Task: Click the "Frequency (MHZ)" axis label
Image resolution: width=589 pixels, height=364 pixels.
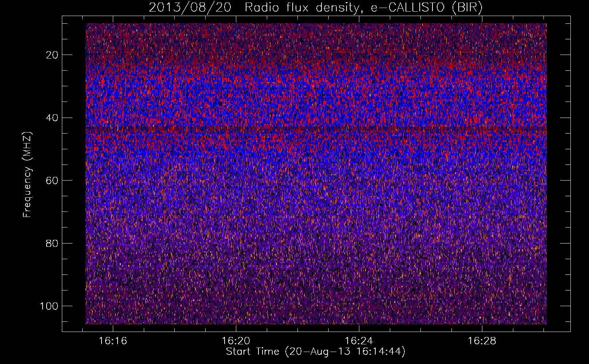Action: coord(27,175)
